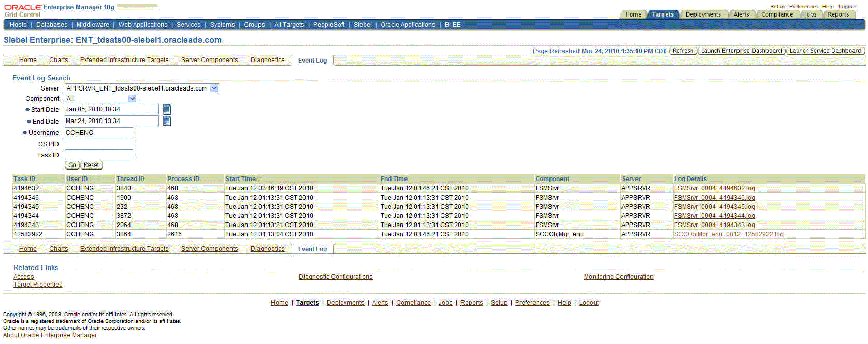This screenshot has height=344, width=868.
Task: Open Target Properties related link
Action: click(x=38, y=285)
